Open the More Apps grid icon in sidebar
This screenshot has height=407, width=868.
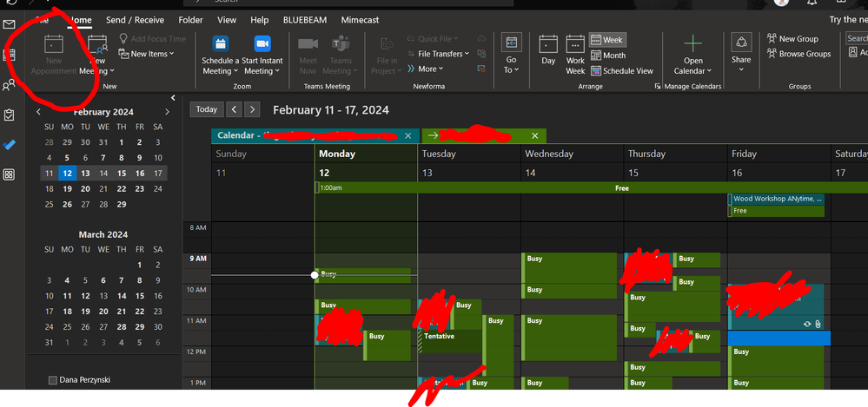pyautogui.click(x=9, y=174)
